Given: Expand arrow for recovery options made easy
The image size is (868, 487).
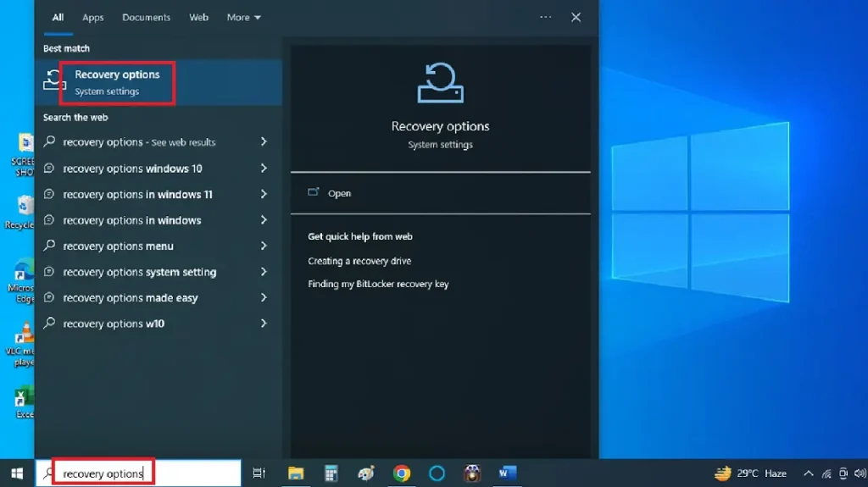Looking at the screenshot, I should point(264,298).
